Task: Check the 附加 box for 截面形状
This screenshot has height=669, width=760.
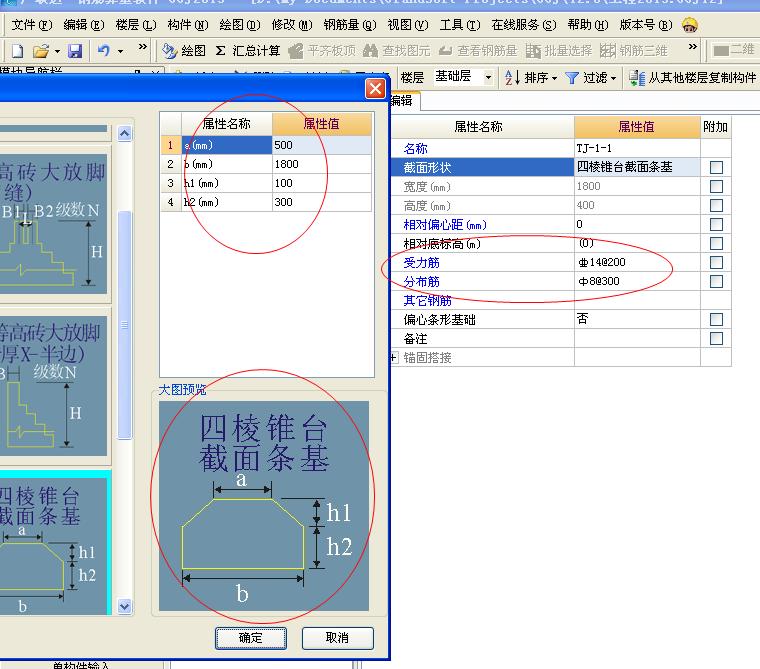Action: pyautogui.click(x=715, y=168)
